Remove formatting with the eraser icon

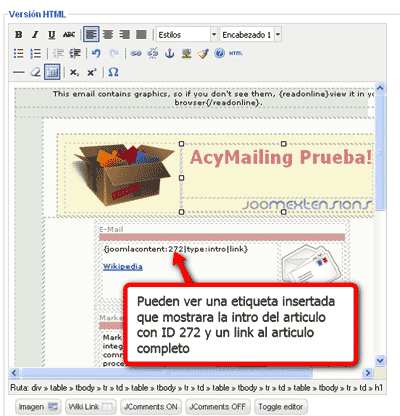(35, 72)
